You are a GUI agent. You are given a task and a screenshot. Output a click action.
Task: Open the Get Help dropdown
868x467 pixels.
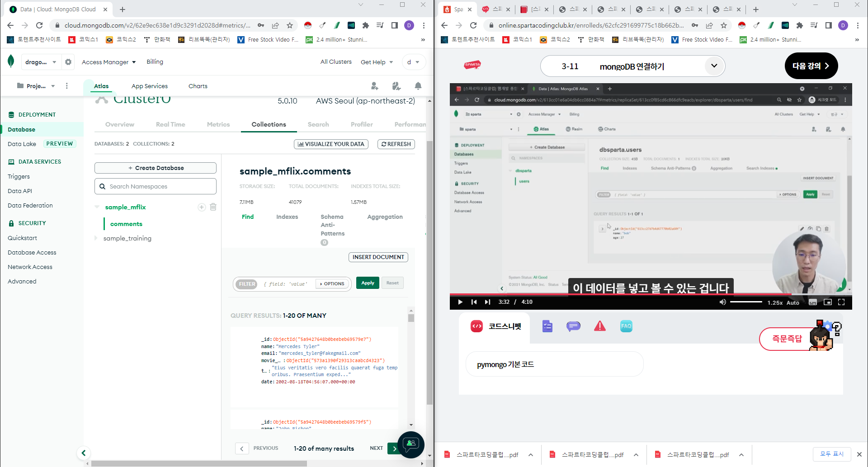(377, 62)
